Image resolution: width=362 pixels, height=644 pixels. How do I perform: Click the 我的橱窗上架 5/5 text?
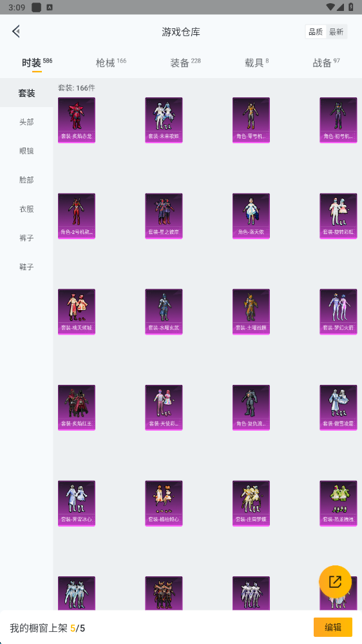click(x=48, y=628)
